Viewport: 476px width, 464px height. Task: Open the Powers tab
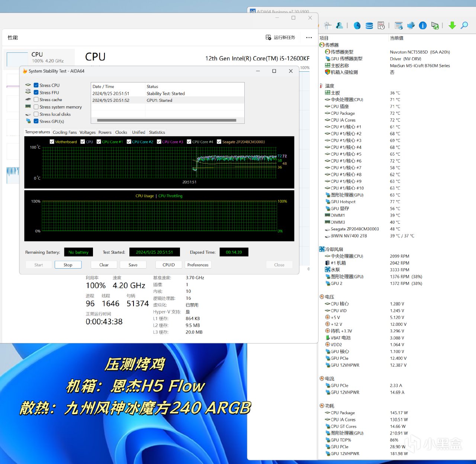[x=105, y=132]
